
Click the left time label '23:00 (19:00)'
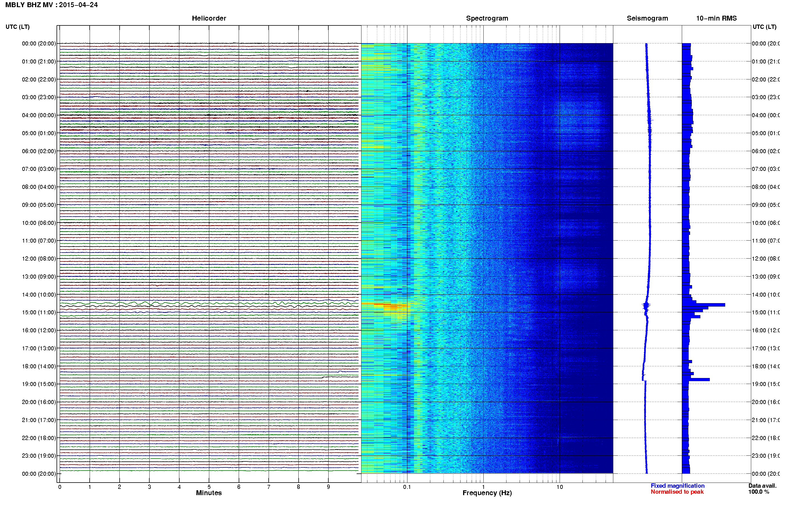coord(39,456)
